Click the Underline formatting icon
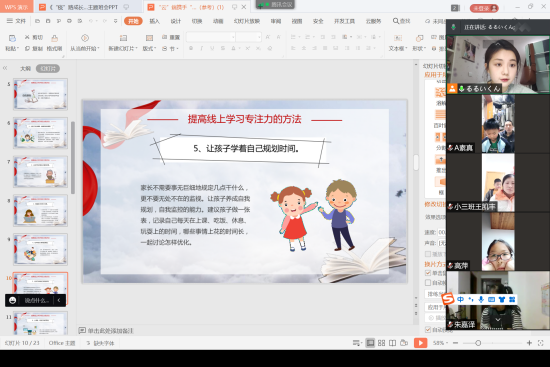The height and width of the screenshot is (367, 550). click(212, 48)
